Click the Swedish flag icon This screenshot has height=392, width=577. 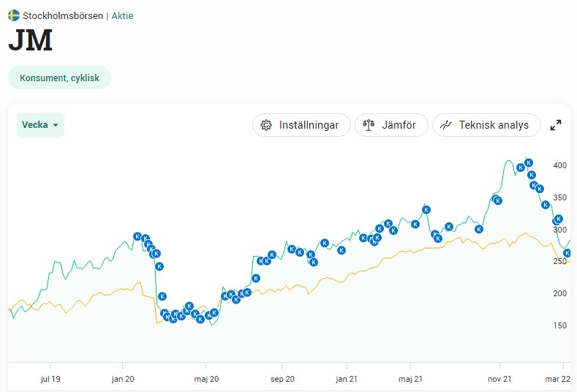pyautogui.click(x=14, y=15)
